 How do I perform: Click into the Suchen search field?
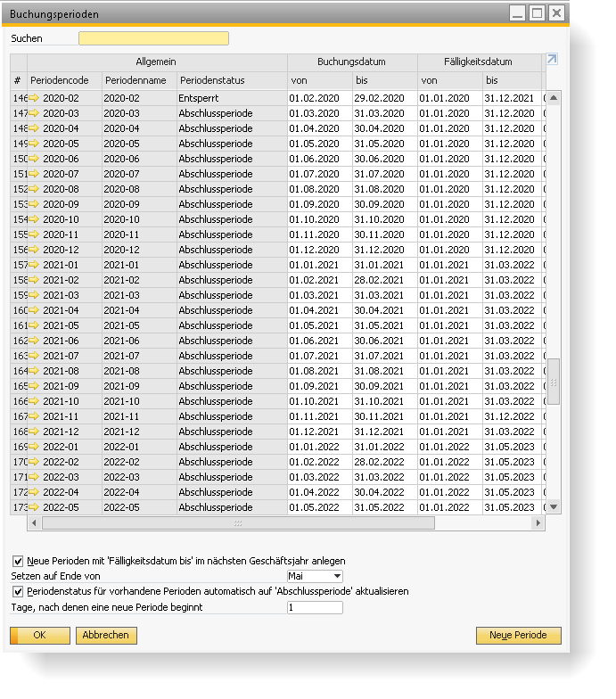click(x=153, y=38)
